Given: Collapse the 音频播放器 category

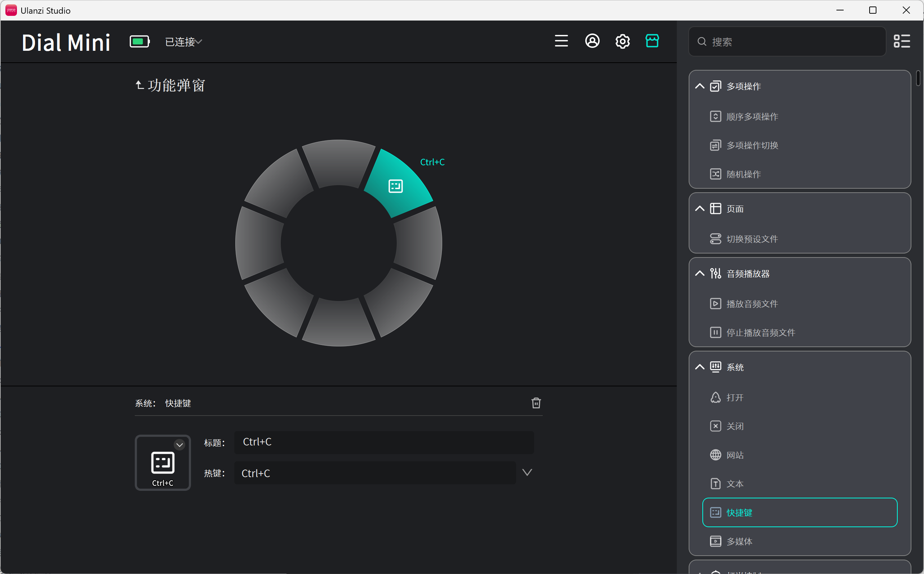Looking at the screenshot, I should (699, 274).
